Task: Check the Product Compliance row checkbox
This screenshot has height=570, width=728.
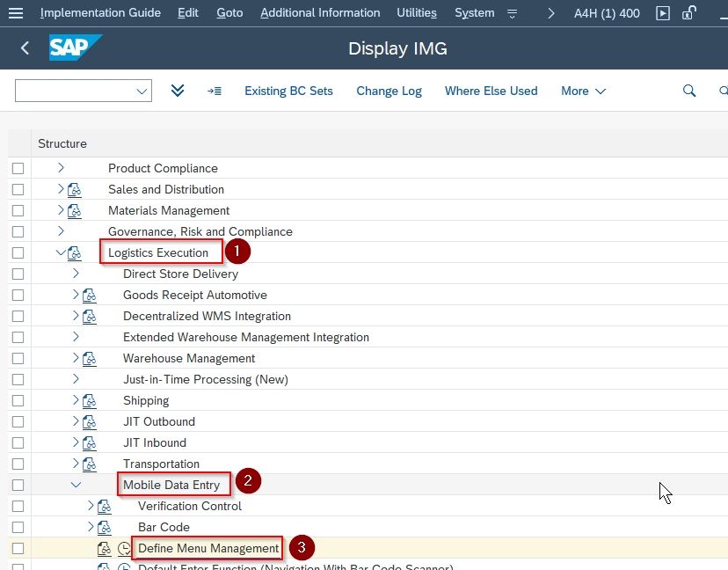Action: [18, 168]
